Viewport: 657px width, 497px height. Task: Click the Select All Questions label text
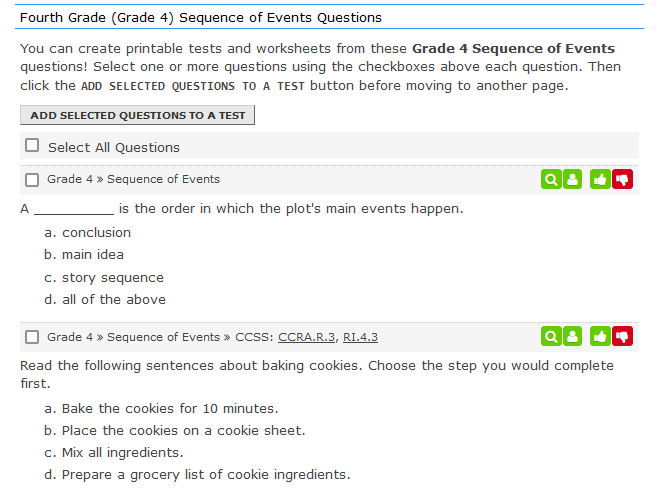pyautogui.click(x=114, y=148)
